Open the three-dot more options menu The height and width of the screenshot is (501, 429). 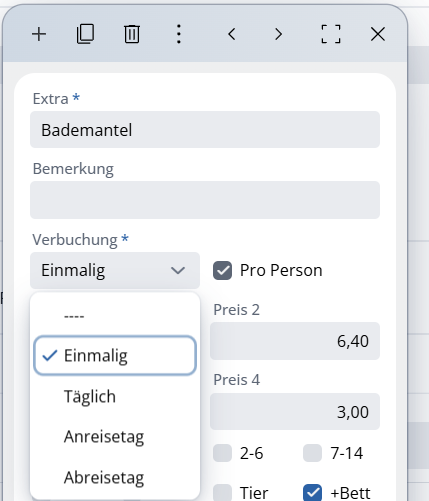point(179,34)
